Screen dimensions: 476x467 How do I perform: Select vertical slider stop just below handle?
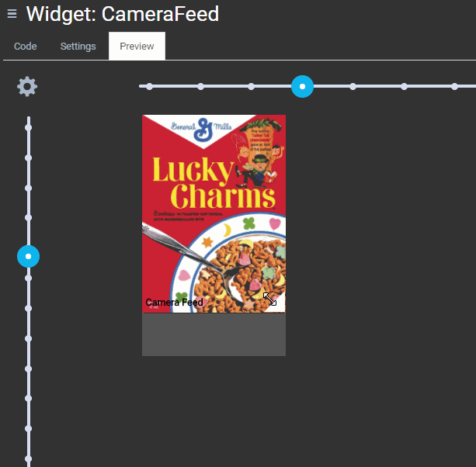(29, 278)
